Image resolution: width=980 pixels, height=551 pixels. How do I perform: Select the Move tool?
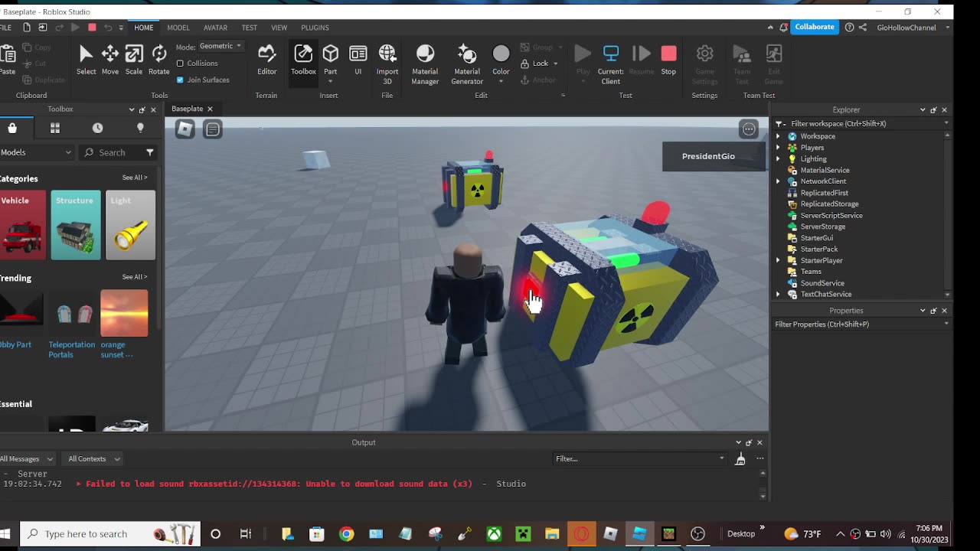(109, 60)
